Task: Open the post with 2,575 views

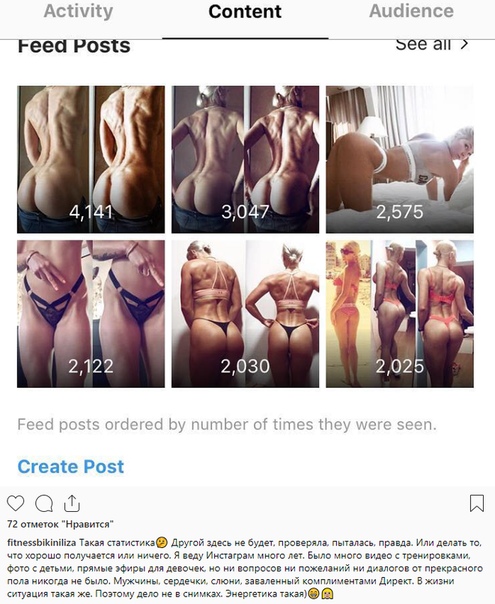Action: 400,159
